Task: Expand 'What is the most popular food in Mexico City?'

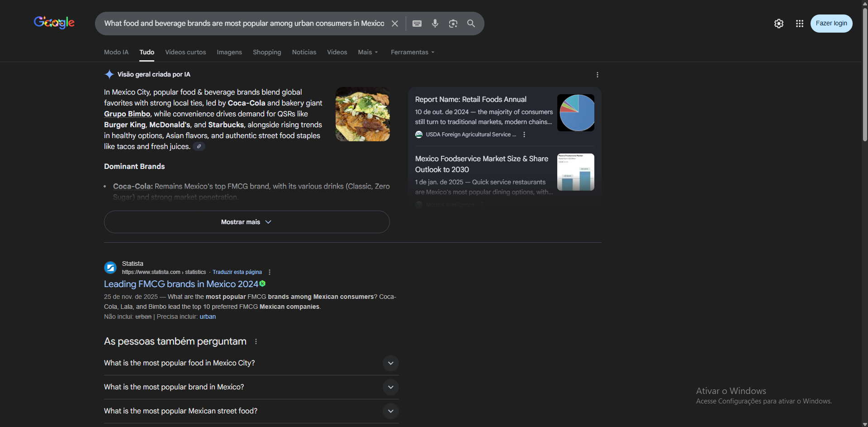Action: pos(390,363)
